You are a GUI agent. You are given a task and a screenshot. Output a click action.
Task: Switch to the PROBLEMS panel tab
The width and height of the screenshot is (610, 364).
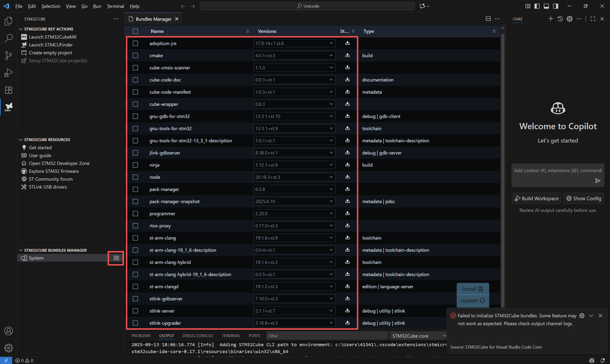pyautogui.click(x=141, y=335)
